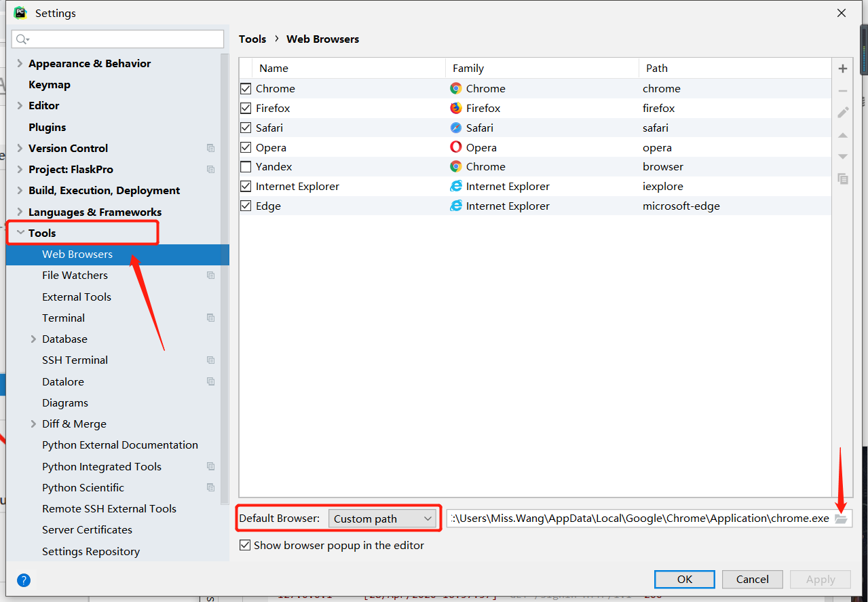This screenshot has width=868, height=602.
Task: Expand Languages & Frameworks section
Action: coord(20,212)
